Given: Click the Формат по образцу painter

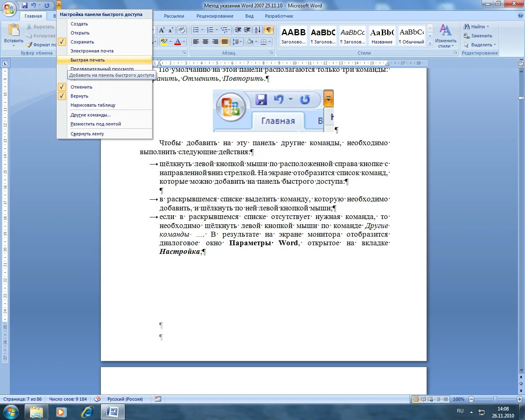Looking at the screenshot, I should click(x=41, y=45).
